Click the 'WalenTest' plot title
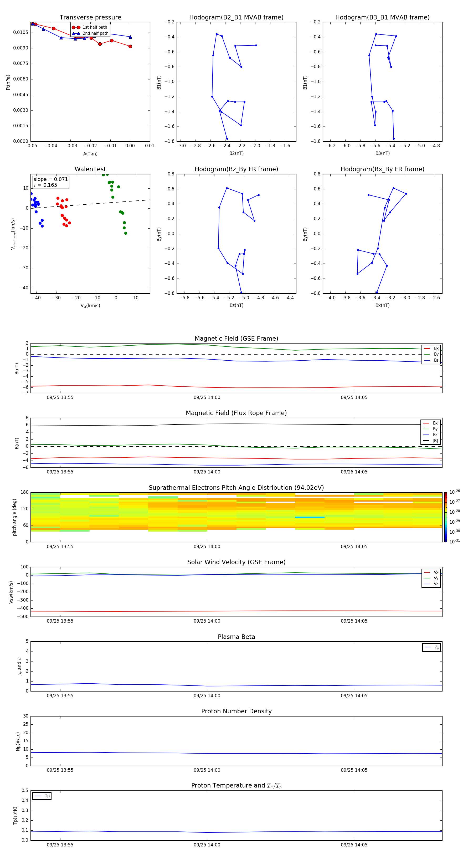The width and height of the screenshot is (473, 868). coord(90,169)
